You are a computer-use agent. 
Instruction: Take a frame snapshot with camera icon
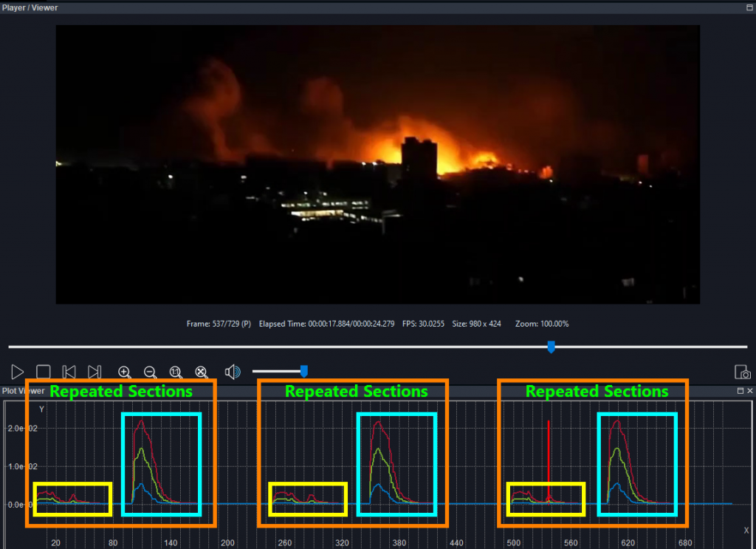(742, 372)
